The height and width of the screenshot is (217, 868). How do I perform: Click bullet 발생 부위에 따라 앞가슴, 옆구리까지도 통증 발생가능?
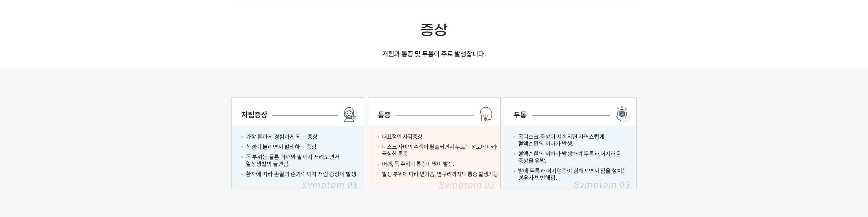(x=441, y=174)
